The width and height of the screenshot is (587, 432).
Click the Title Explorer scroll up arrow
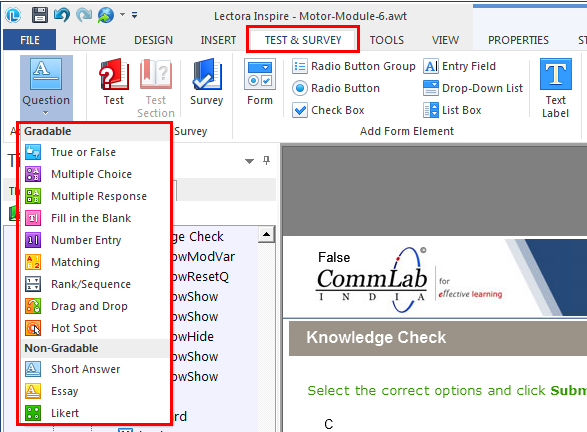coord(267,235)
